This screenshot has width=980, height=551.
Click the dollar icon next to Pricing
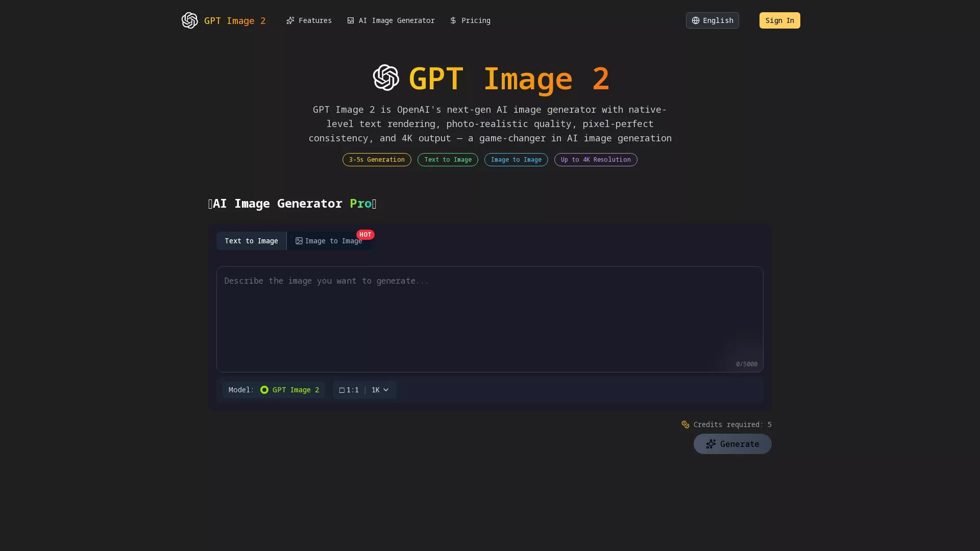coord(454,20)
